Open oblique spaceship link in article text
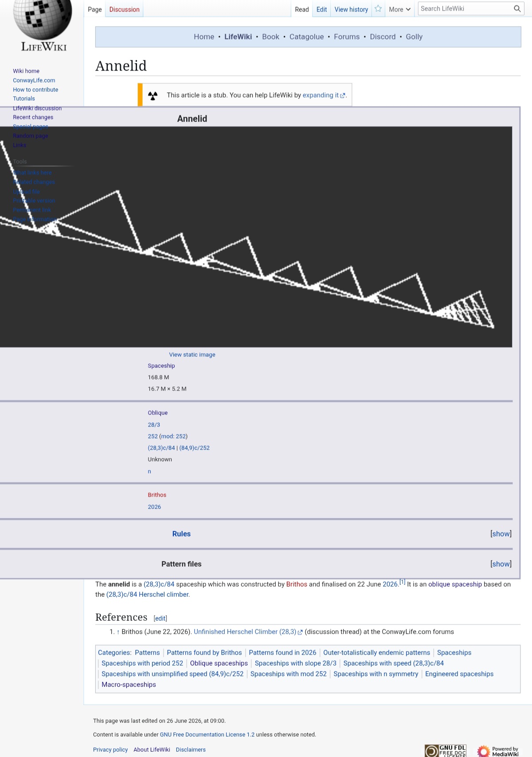The height and width of the screenshot is (757, 532). click(455, 584)
